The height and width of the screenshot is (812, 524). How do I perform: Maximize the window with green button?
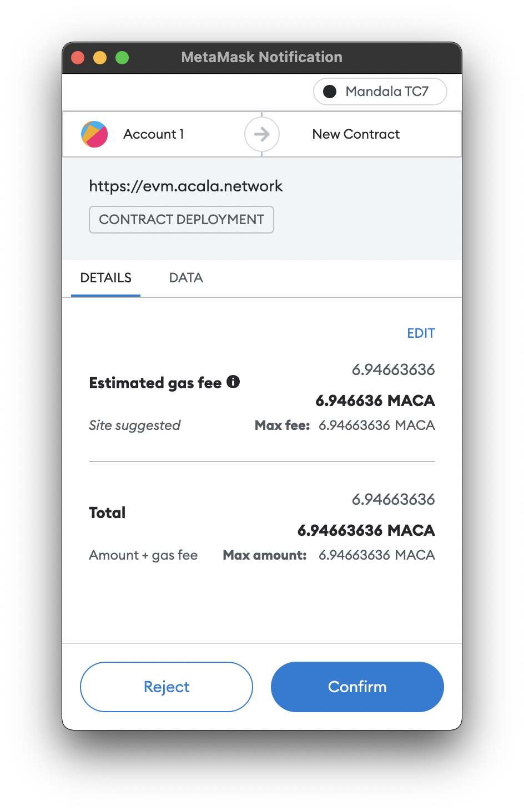click(122, 58)
